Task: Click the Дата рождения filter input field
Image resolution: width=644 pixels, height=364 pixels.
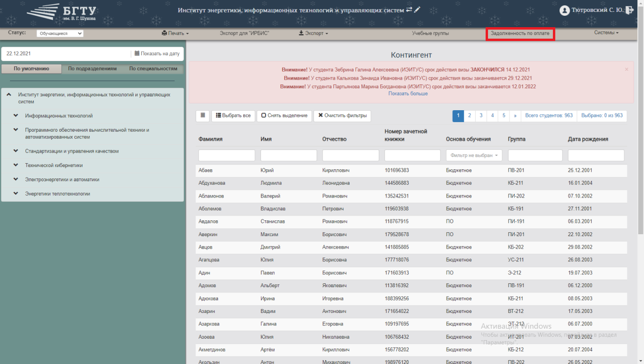Action: [x=596, y=156]
